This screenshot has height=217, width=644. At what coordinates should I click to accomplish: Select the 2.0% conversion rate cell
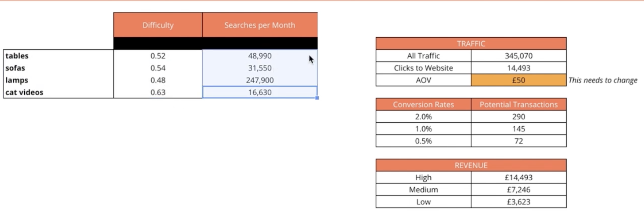[x=423, y=117]
